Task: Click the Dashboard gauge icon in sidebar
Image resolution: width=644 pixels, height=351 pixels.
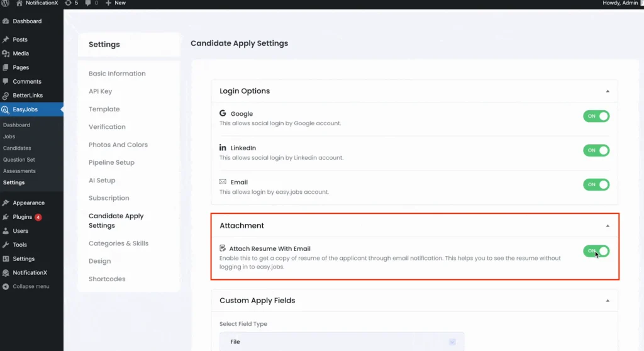Action: (6, 21)
